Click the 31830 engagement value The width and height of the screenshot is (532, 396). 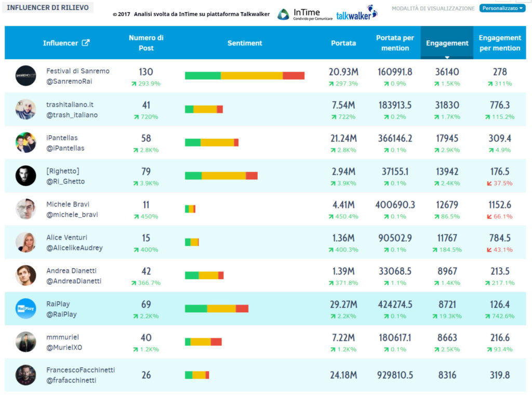447,105
